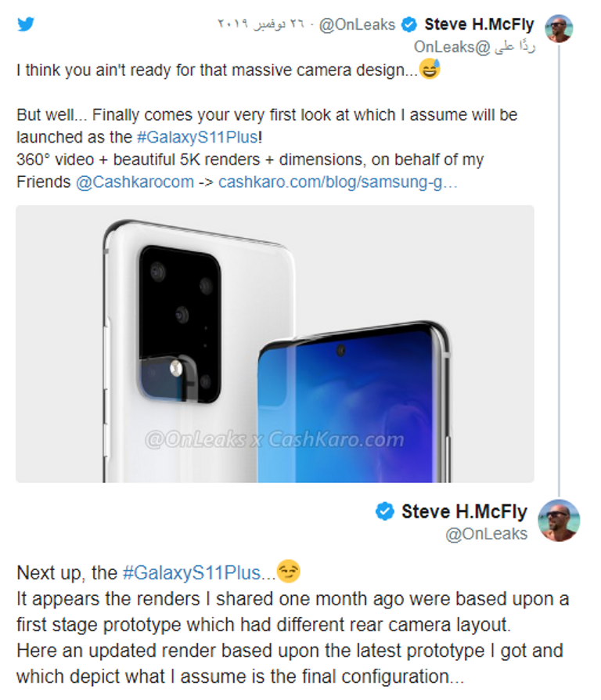Follow the cashkaro.com/blog/samsung-g… link
Image resolution: width=601 pixels, height=700 pixels.
click(x=337, y=182)
